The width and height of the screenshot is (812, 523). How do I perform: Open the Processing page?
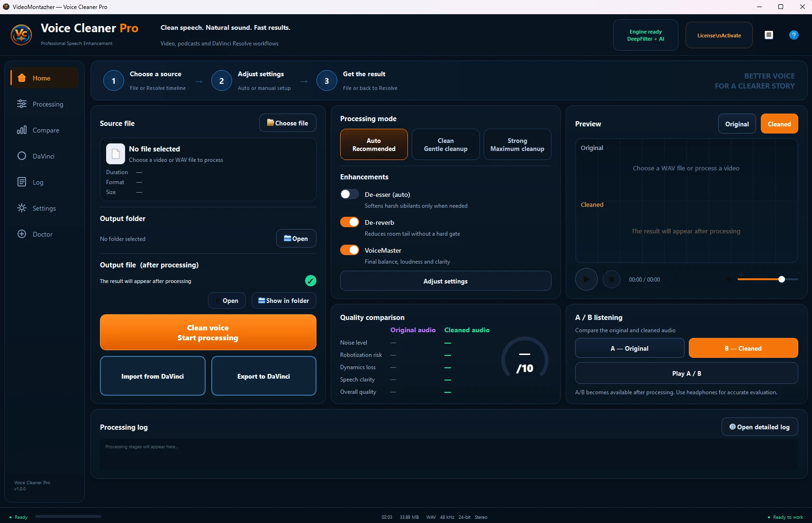(45, 104)
